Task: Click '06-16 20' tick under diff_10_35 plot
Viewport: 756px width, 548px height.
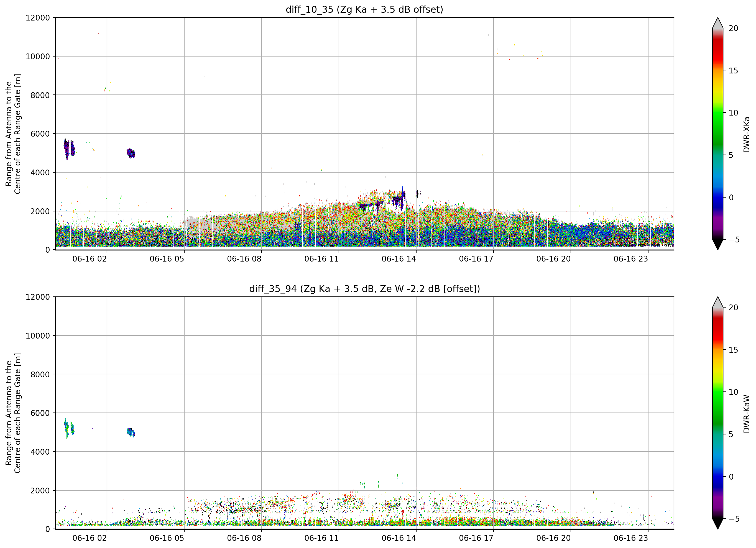Action: (x=554, y=259)
